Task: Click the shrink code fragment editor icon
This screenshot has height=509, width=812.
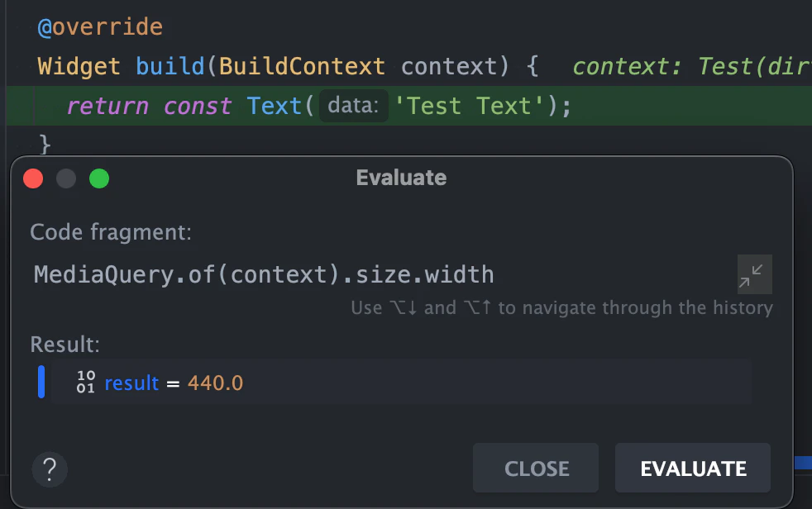Action: [x=753, y=274]
